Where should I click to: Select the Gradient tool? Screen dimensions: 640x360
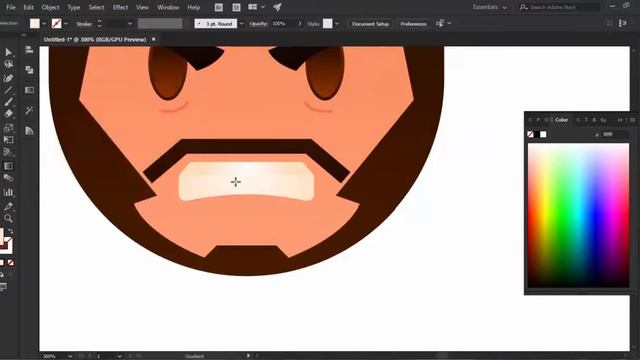(8, 166)
